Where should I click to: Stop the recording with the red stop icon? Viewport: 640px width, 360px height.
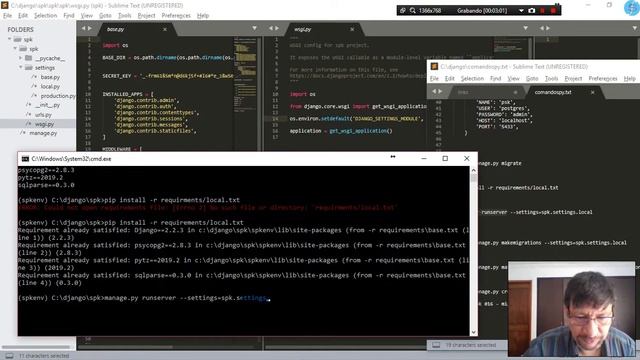tap(553, 11)
